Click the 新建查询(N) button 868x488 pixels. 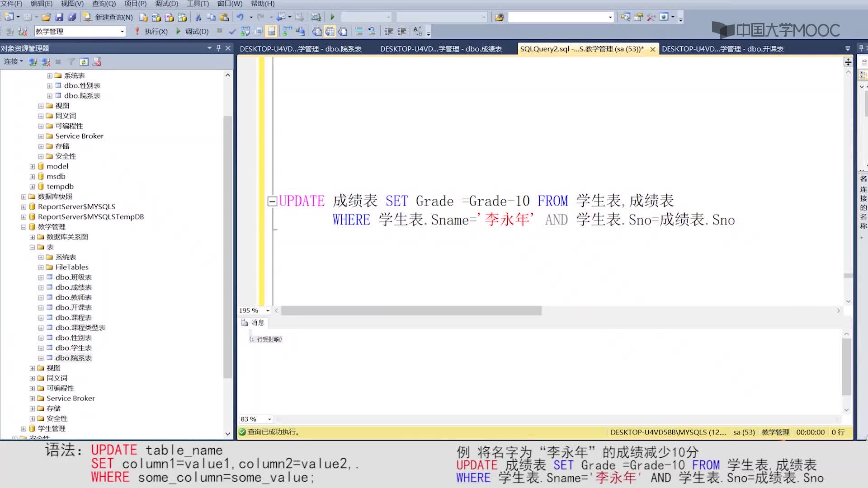point(109,17)
